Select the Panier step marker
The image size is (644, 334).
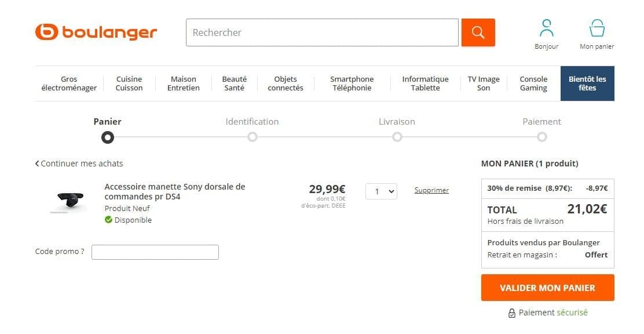108,137
